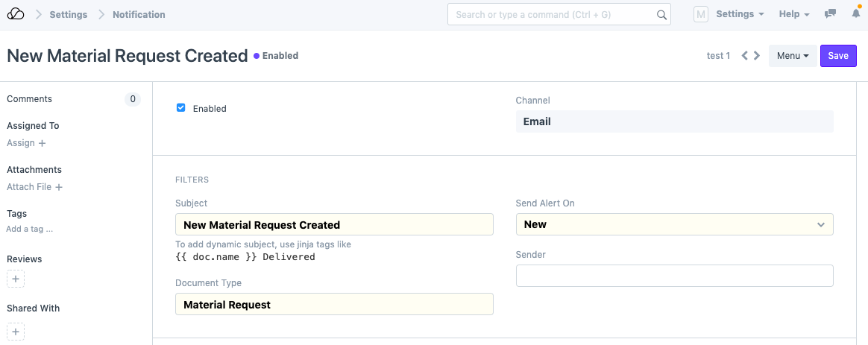868x345 pixels.
Task: Go to previous record arrow
Action: pyautogui.click(x=744, y=56)
